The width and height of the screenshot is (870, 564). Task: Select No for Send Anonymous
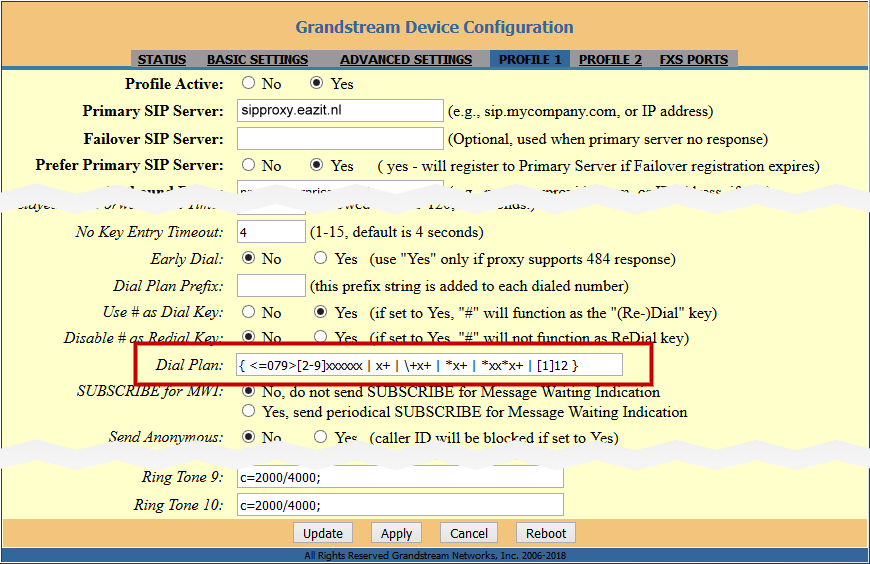point(249,437)
